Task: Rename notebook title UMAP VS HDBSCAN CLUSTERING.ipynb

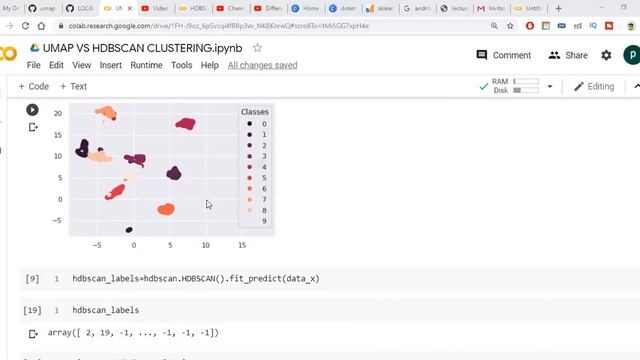Action: coord(142,48)
